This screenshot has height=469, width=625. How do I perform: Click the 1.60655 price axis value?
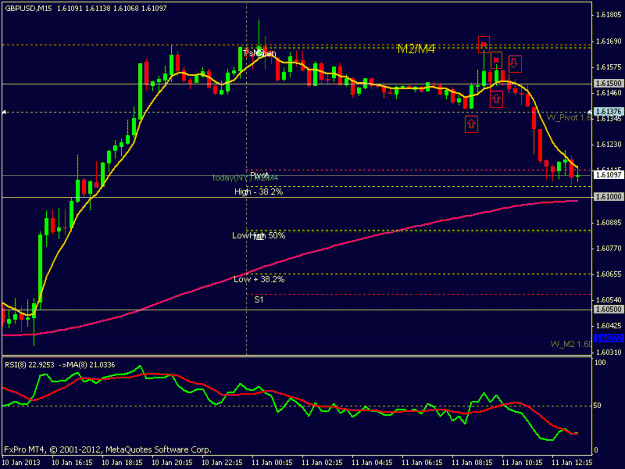(x=609, y=274)
